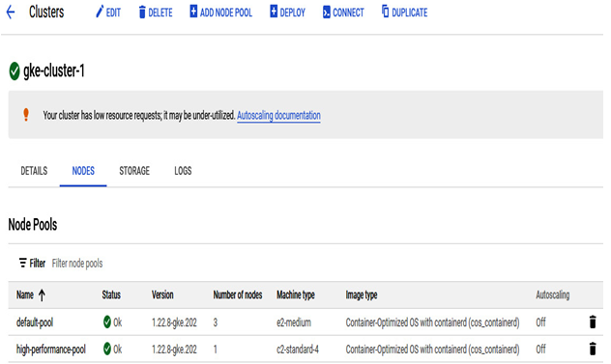Click the Add Node Pool plus icon

(x=193, y=12)
